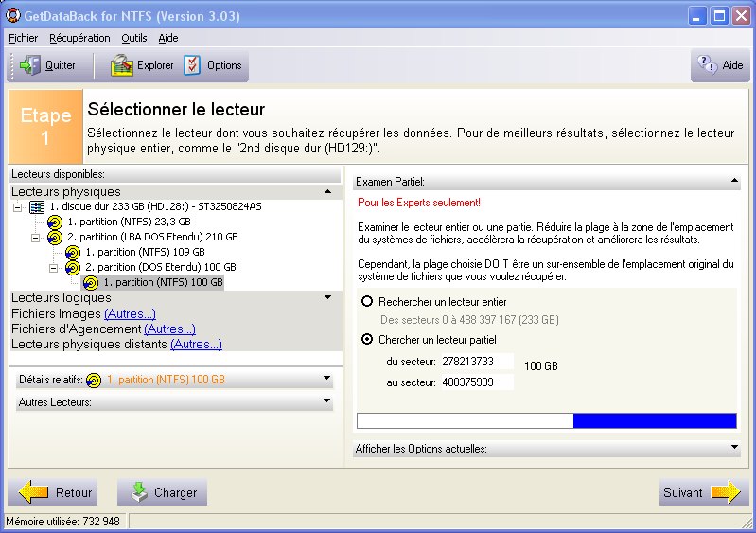Click the Retour button label

pos(74,492)
